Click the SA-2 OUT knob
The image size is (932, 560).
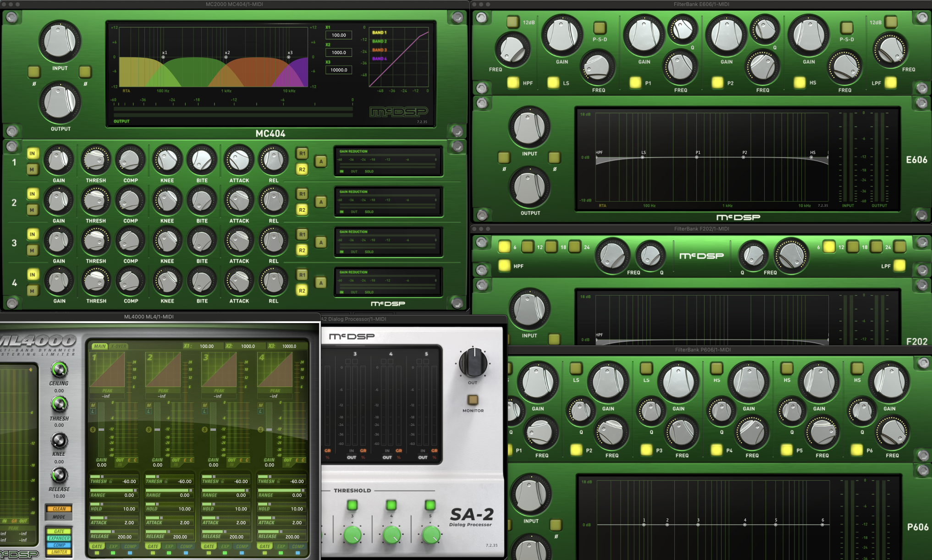click(x=473, y=362)
